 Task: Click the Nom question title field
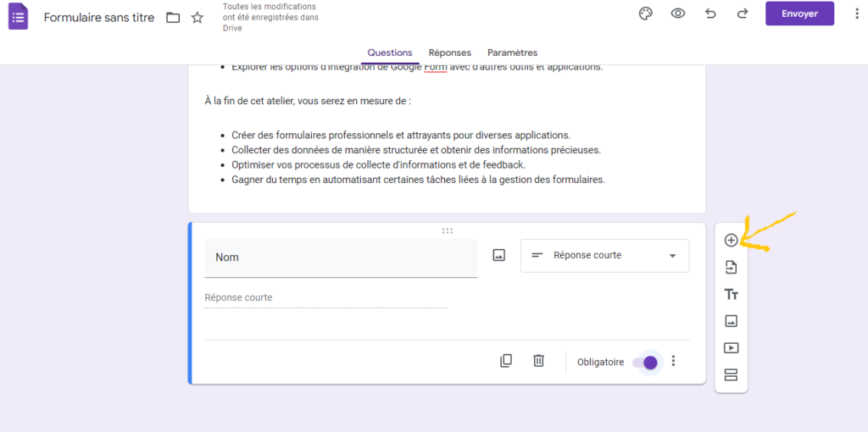click(341, 258)
